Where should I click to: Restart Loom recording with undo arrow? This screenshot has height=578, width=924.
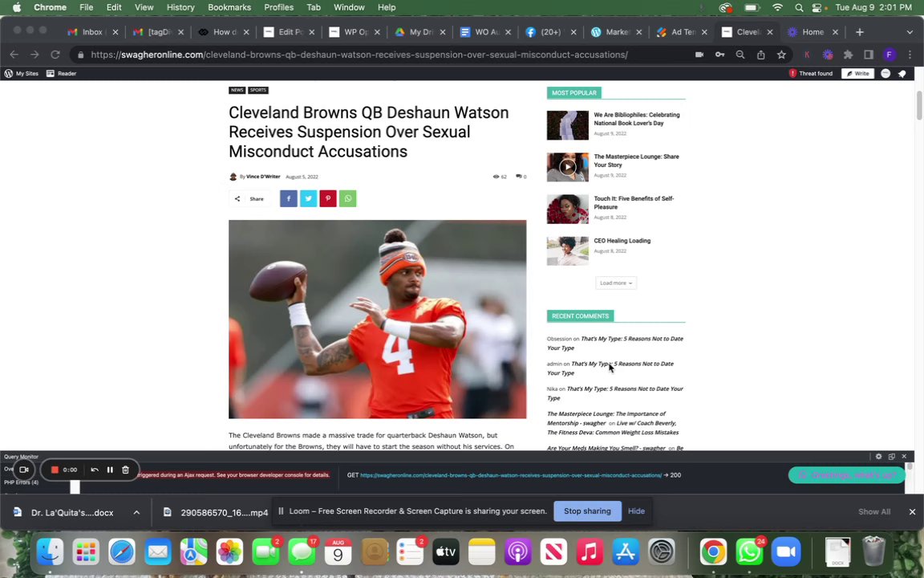click(x=95, y=470)
